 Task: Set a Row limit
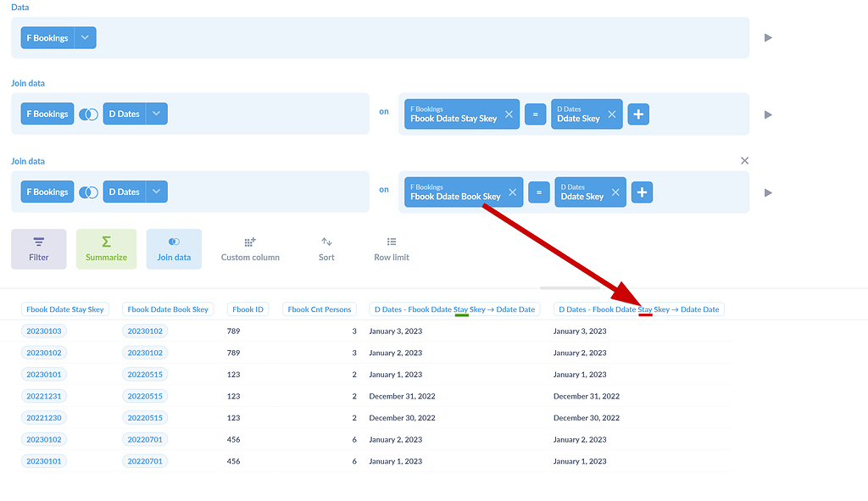coord(391,248)
